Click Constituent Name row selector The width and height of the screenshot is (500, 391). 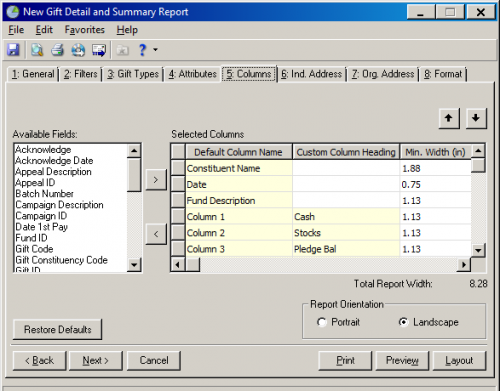click(178, 168)
